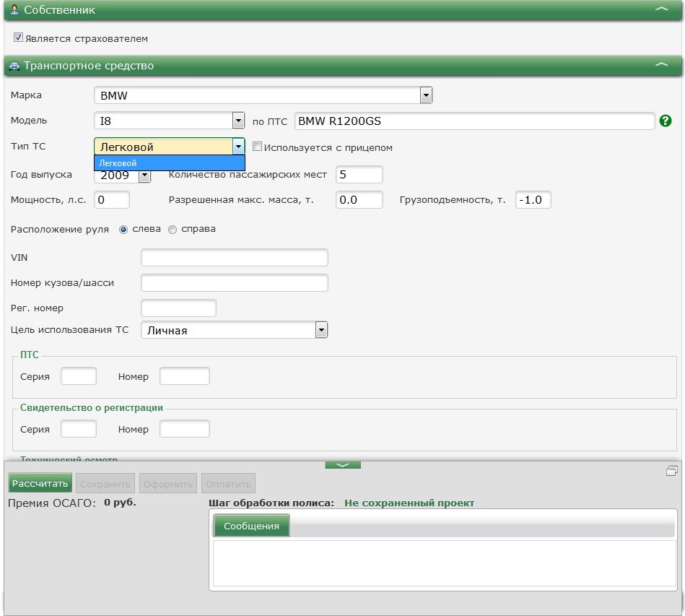Uncheck Является страхователем checkbox
The image size is (685, 616).
click(19, 38)
